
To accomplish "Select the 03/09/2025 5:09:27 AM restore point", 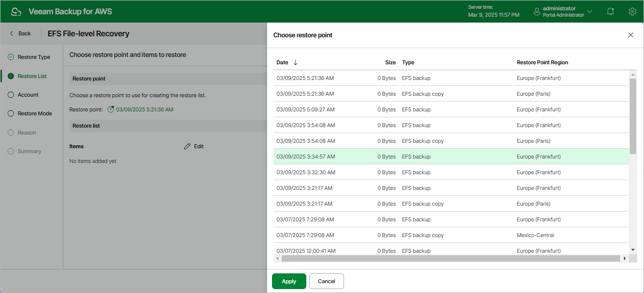I will (451, 109).
